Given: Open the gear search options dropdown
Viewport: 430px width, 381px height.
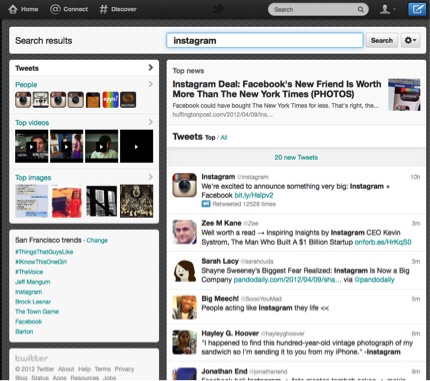Looking at the screenshot, I should 410,41.
